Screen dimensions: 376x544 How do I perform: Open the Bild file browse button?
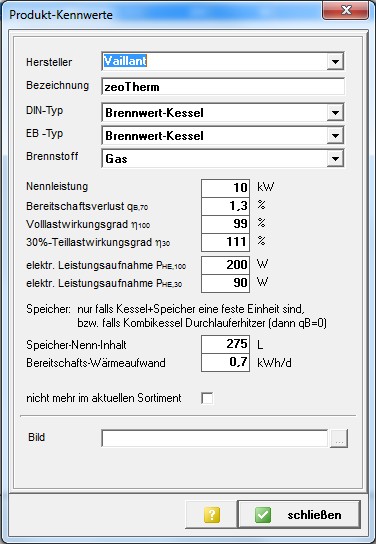coord(339,439)
